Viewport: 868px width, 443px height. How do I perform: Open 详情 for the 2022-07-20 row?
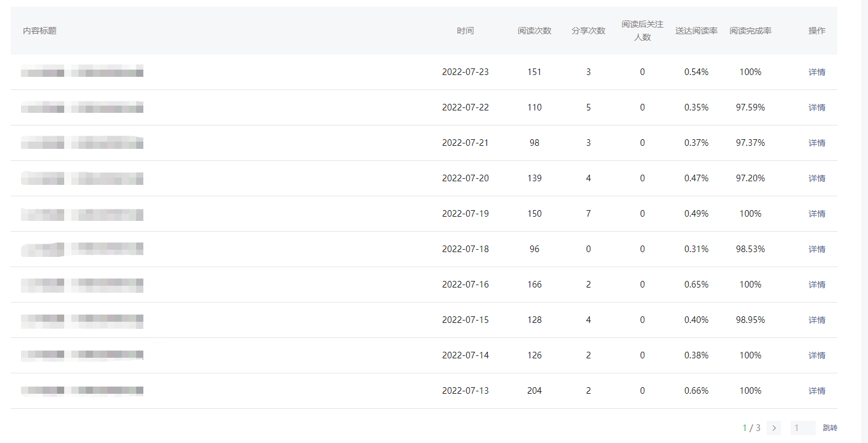816,178
